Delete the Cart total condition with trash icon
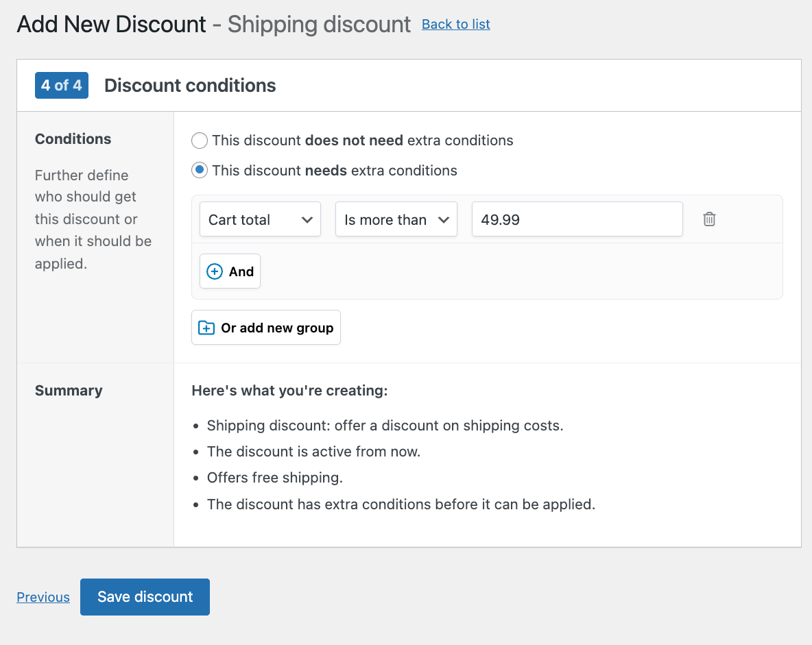812x645 pixels. coord(709,219)
